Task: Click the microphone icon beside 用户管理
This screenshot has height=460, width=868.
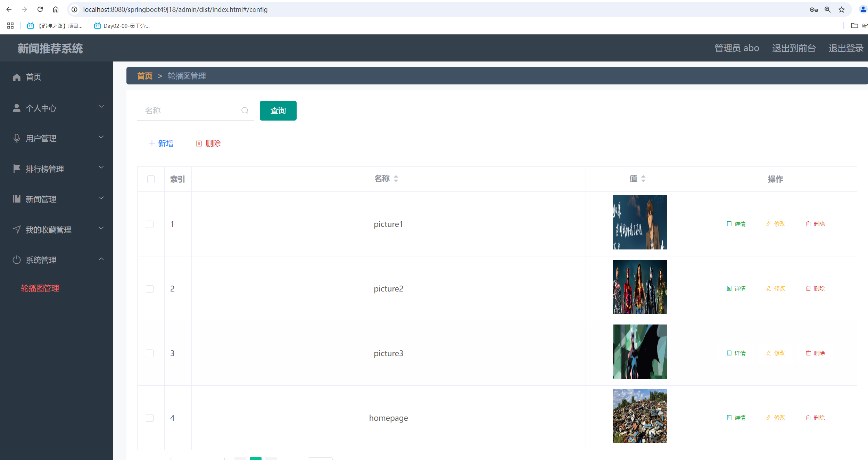Action: (17, 138)
